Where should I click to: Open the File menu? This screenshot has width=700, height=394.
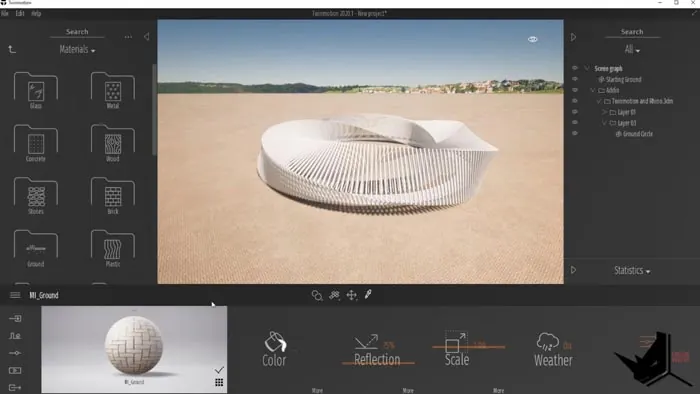[5, 13]
